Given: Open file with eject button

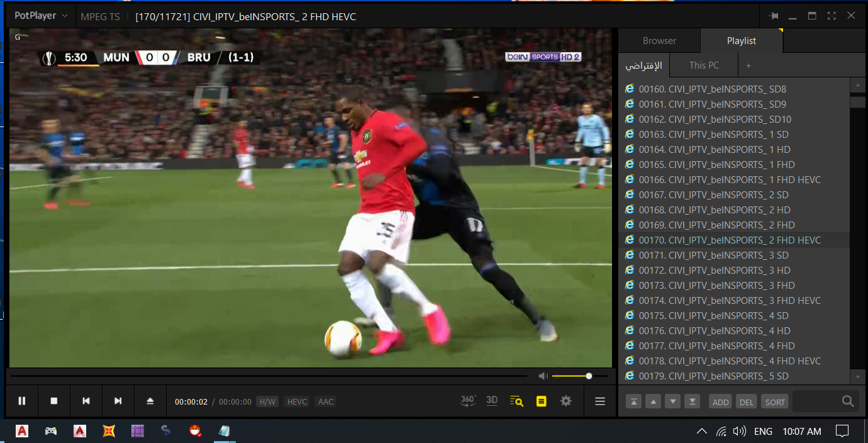Looking at the screenshot, I should (150, 401).
